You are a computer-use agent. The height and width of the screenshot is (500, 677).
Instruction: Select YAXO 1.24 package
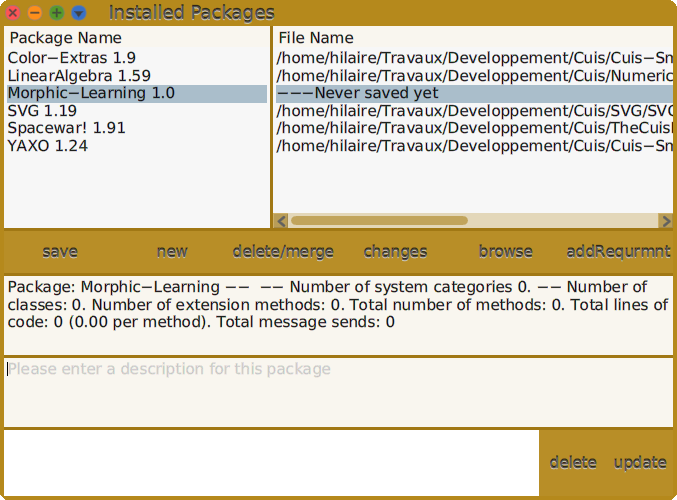137,146
